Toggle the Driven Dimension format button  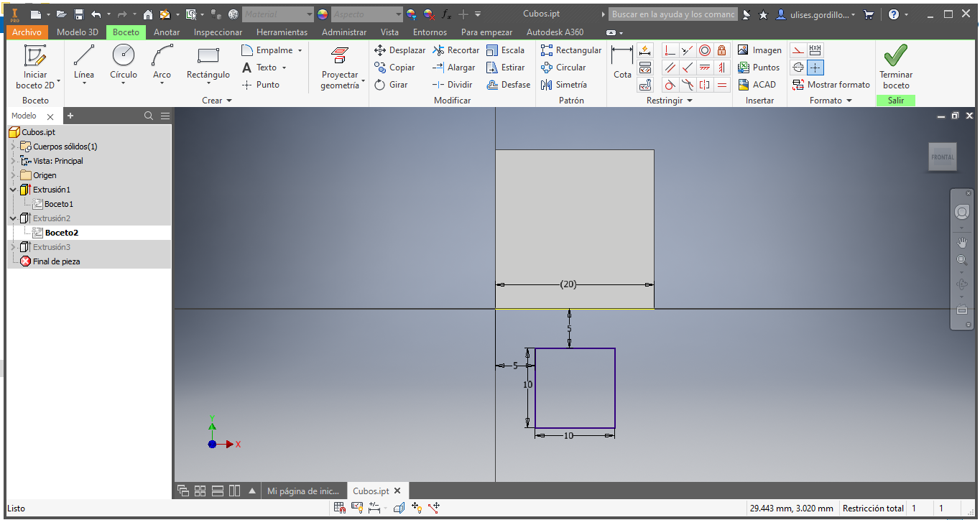[815, 50]
